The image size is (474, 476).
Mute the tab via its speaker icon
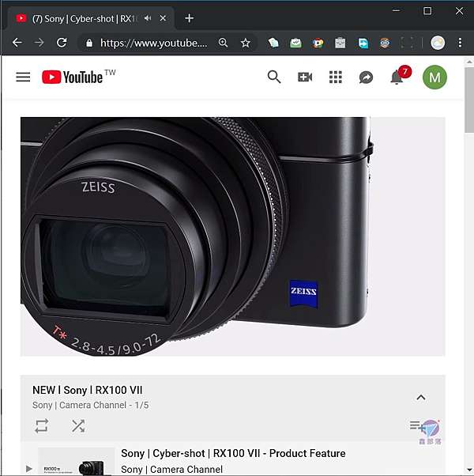[x=148, y=18]
